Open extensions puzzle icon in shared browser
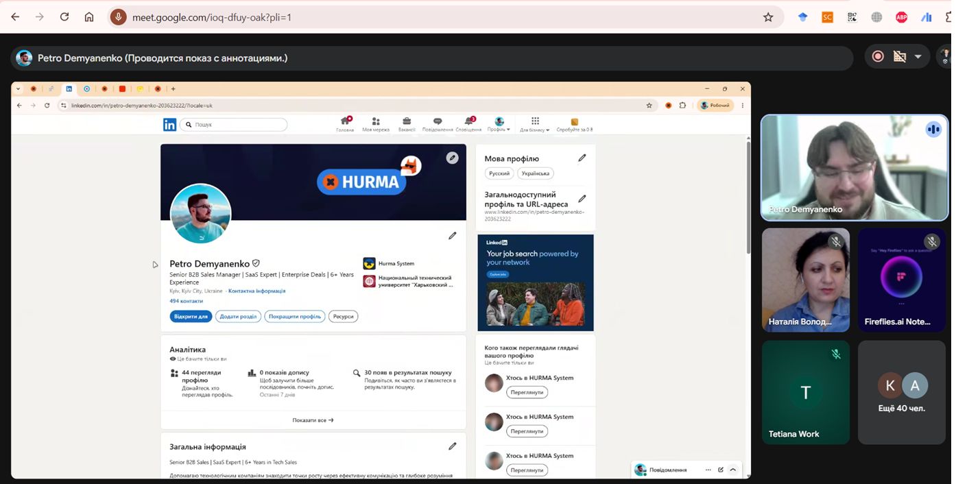The image size is (980, 484). point(682,106)
